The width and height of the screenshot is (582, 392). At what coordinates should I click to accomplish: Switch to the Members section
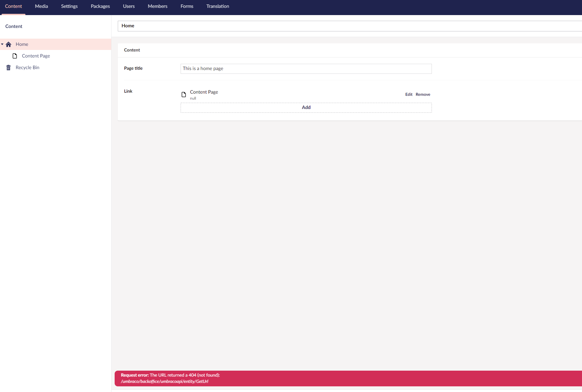point(157,6)
